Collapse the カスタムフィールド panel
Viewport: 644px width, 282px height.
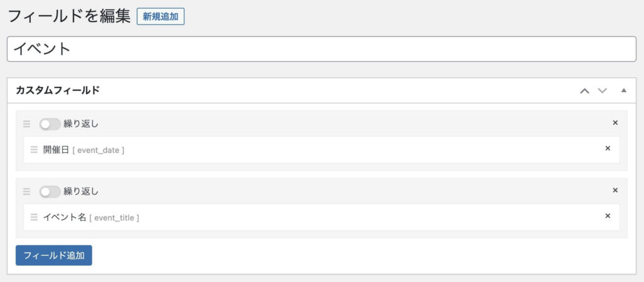click(623, 91)
